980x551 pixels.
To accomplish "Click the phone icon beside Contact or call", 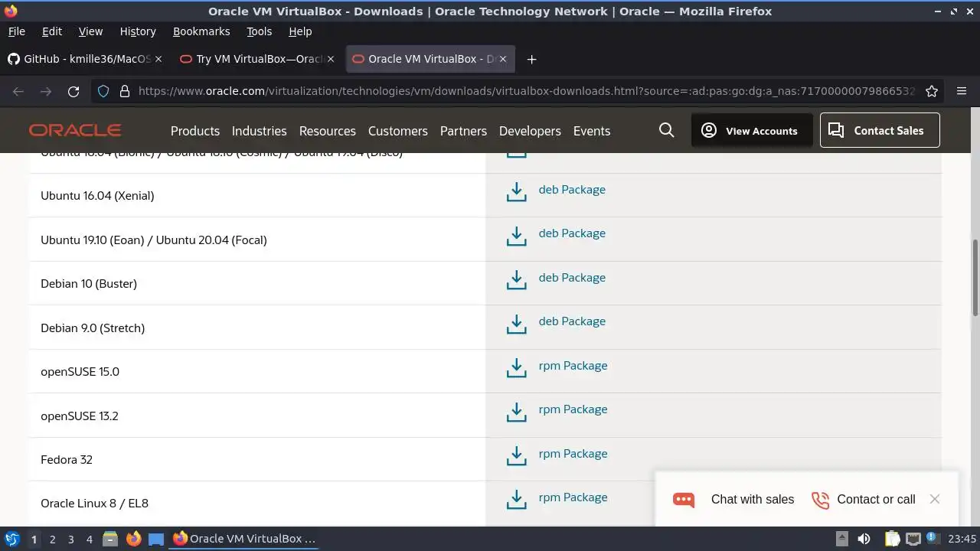I will click(820, 500).
